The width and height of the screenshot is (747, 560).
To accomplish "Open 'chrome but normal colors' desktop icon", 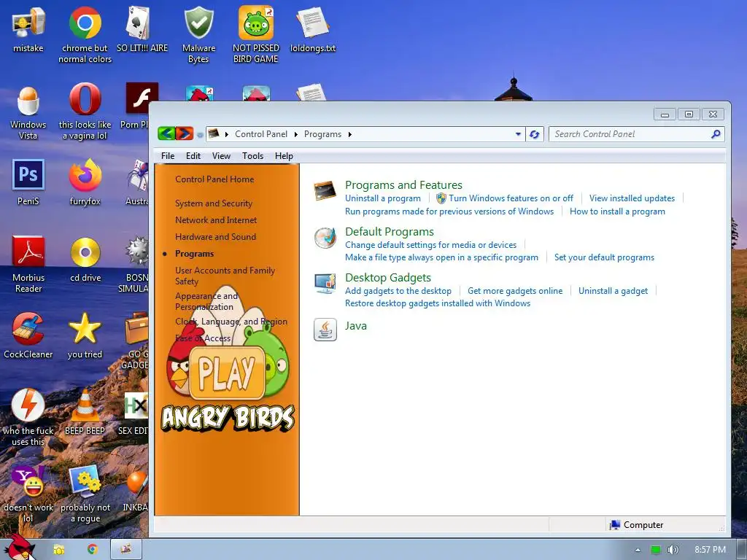I will (85, 34).
